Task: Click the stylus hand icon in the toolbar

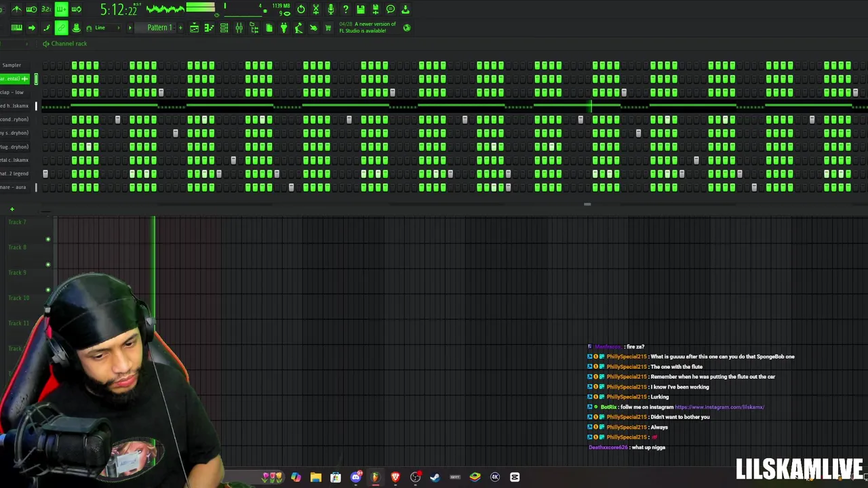Action: pos(313,28)
